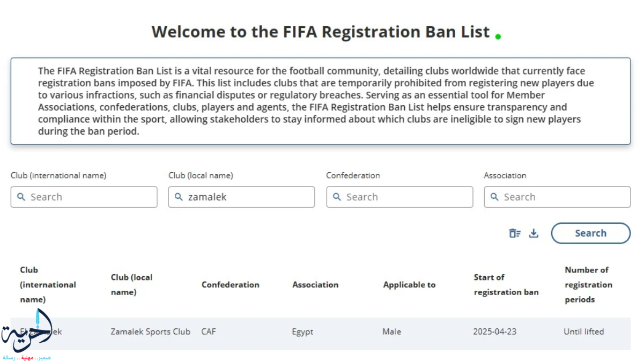Click the download list icon
This screenshot has width=644, height=361.
pos(534,233)
